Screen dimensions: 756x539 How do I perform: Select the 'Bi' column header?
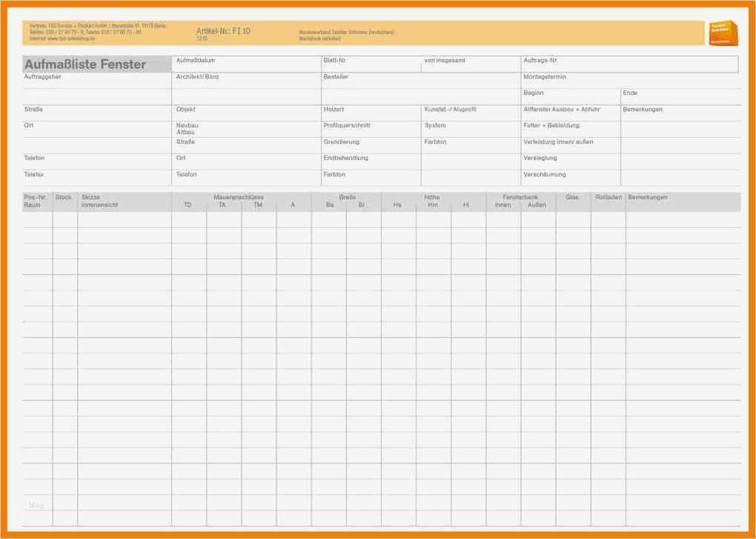(x=362, y=205)
